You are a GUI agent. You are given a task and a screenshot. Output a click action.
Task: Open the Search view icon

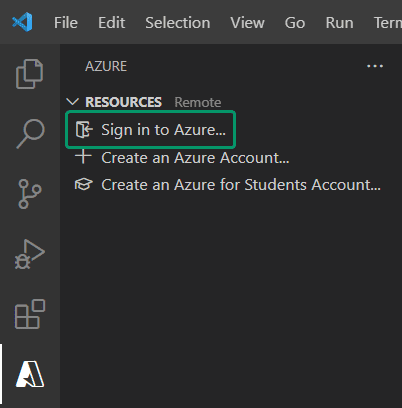pyautogui.click(x=30, y=133)
